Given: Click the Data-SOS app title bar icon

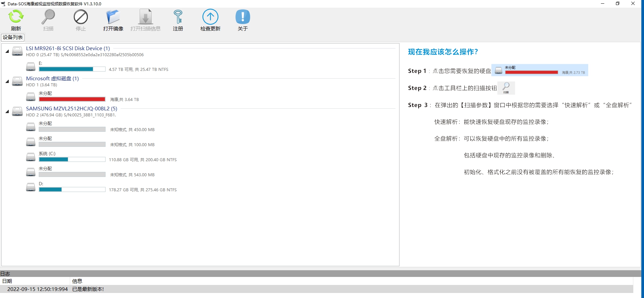Looking at the screenshot, I should 3,4.
